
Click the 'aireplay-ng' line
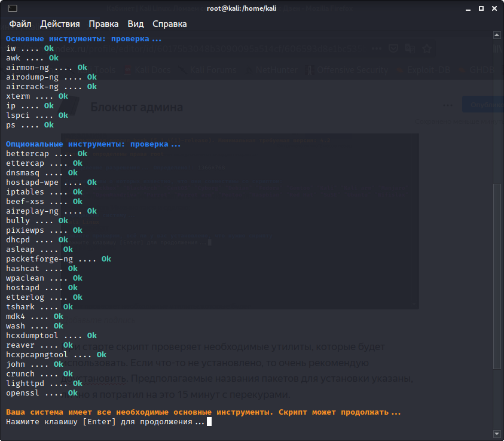click(x=51, y=211)
